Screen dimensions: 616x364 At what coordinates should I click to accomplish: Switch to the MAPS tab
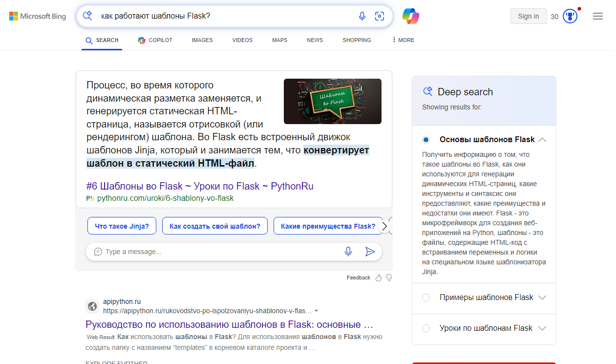point(280,40)
